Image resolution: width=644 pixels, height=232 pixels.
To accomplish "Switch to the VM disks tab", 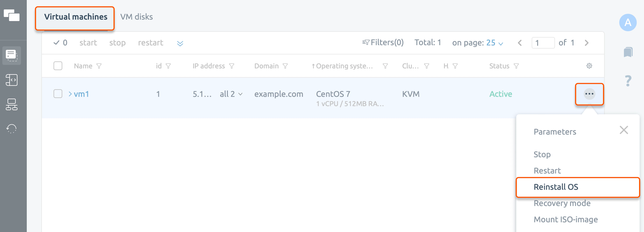I will pyautogui.click(x=137, y=17).
